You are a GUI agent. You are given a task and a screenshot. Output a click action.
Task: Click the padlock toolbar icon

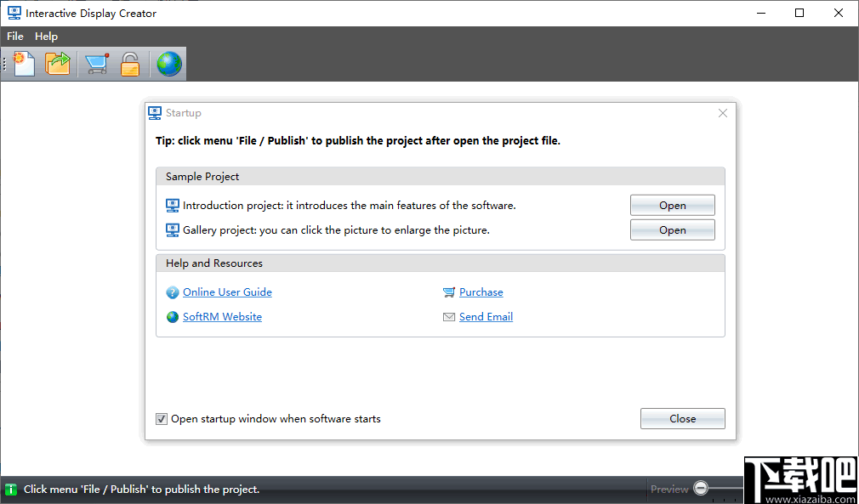click(129, 64)
